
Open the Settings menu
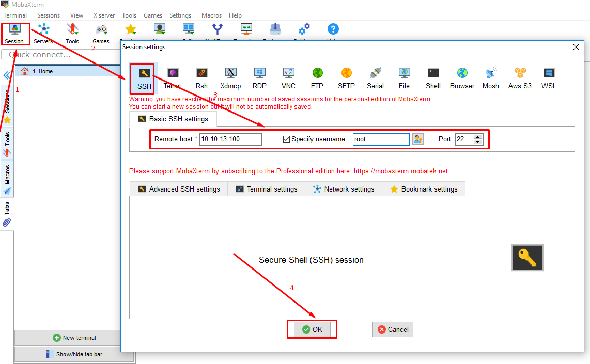click(180, 15)
